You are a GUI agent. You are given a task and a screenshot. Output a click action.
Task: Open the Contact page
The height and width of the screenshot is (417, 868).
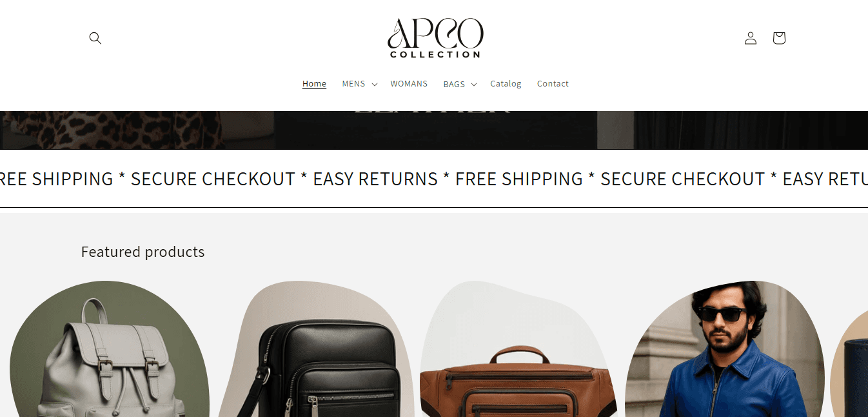click(x=553, y=84)
